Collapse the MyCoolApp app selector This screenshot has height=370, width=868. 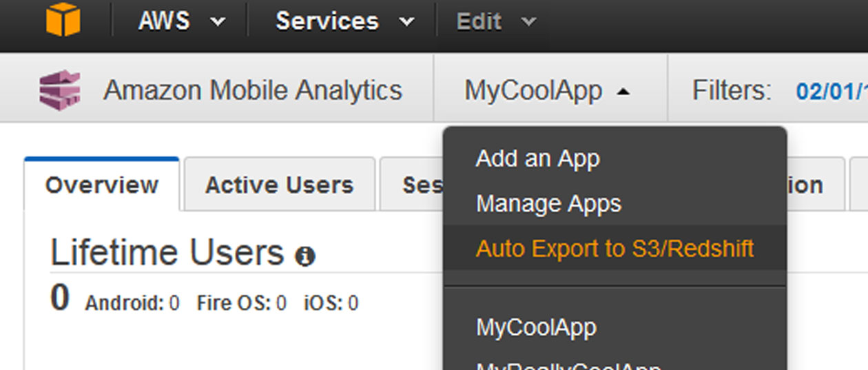[x=547, y=91]
